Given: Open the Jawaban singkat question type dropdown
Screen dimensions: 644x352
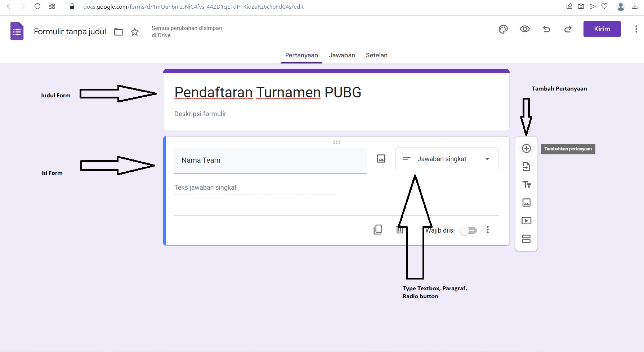Looking at the screenshot, I should coord(447,159).
